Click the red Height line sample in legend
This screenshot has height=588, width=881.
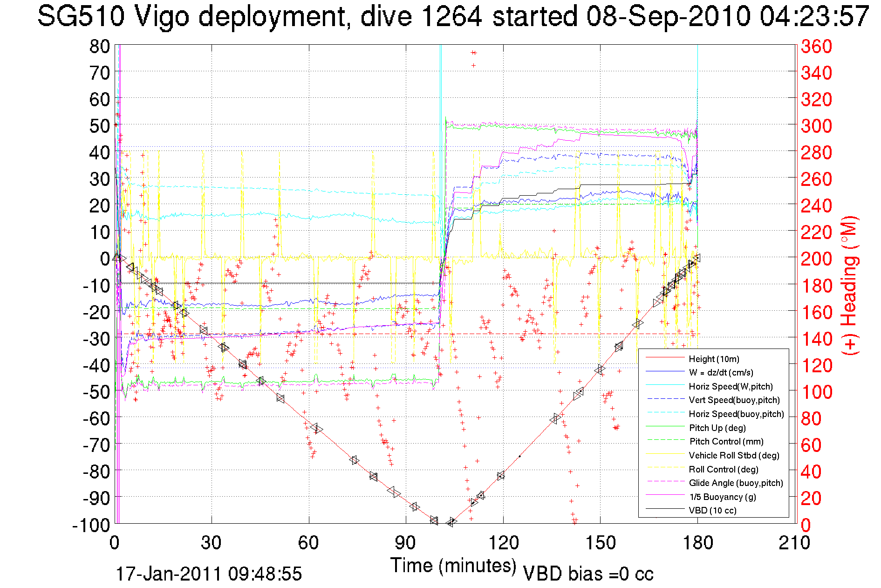coord(665,358)
